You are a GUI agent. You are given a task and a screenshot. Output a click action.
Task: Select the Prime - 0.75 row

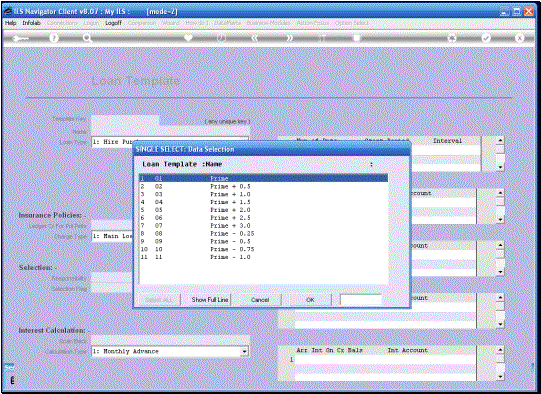pos(264,249)
